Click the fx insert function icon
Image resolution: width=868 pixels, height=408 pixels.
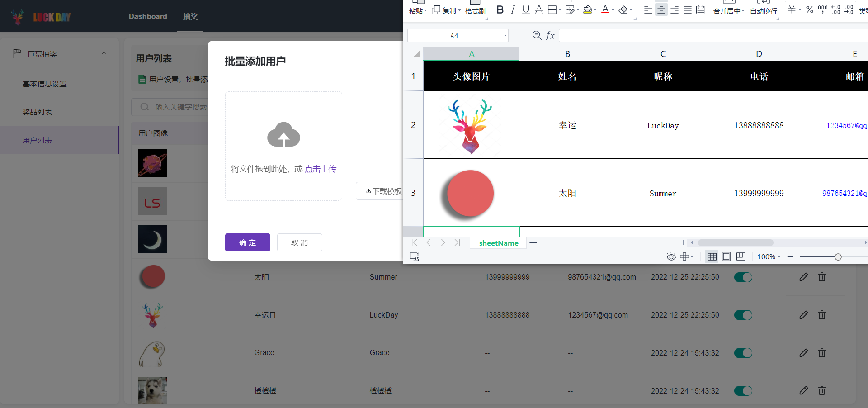[x=550, y=35]
